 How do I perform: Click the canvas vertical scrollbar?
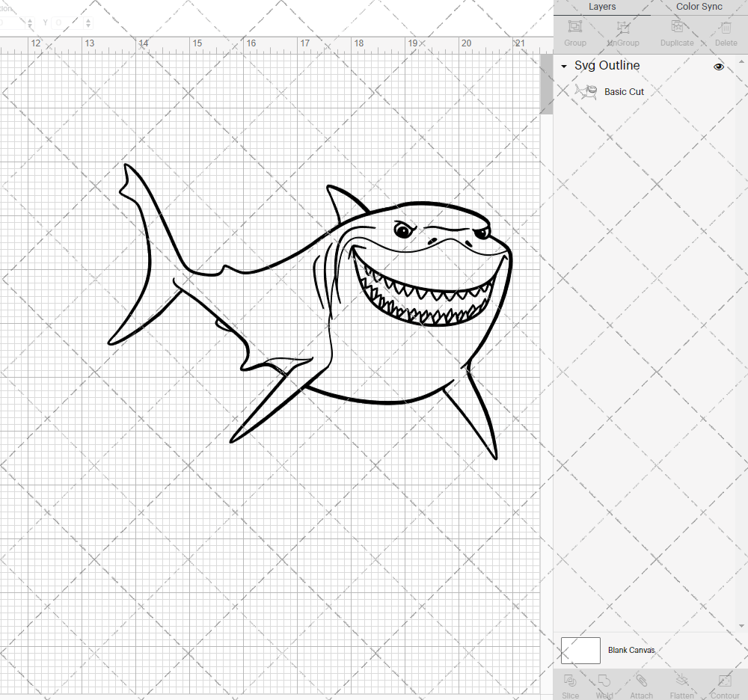tap(545, 82)
